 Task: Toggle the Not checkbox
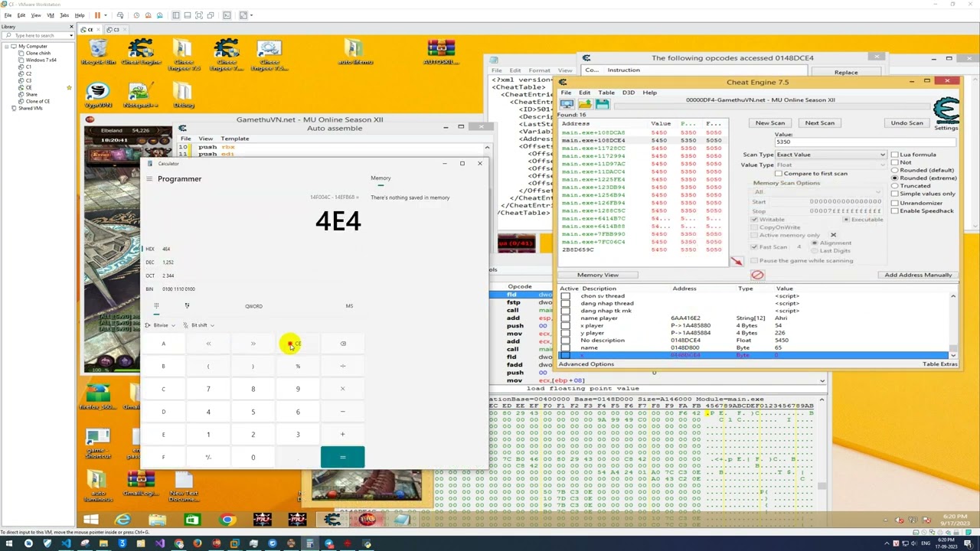[894, 162]
